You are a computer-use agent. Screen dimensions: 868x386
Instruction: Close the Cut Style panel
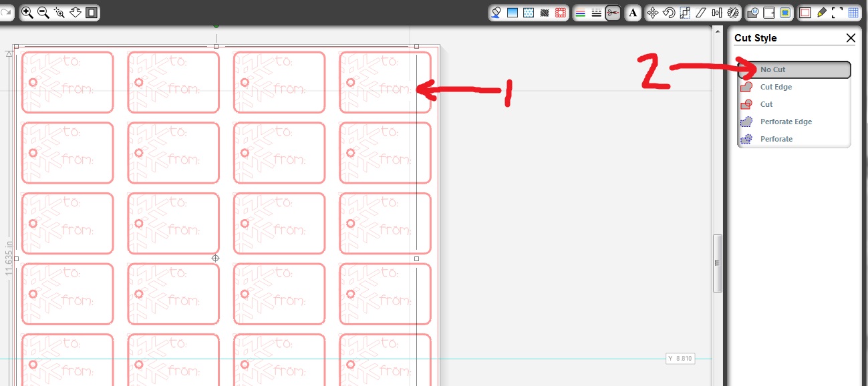(851, 38)
